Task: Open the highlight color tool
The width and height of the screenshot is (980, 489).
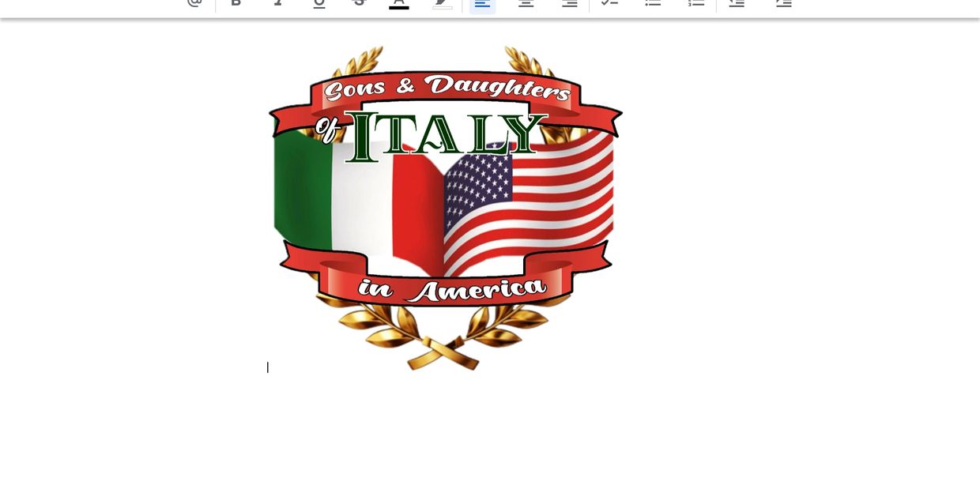Action: 443,3
